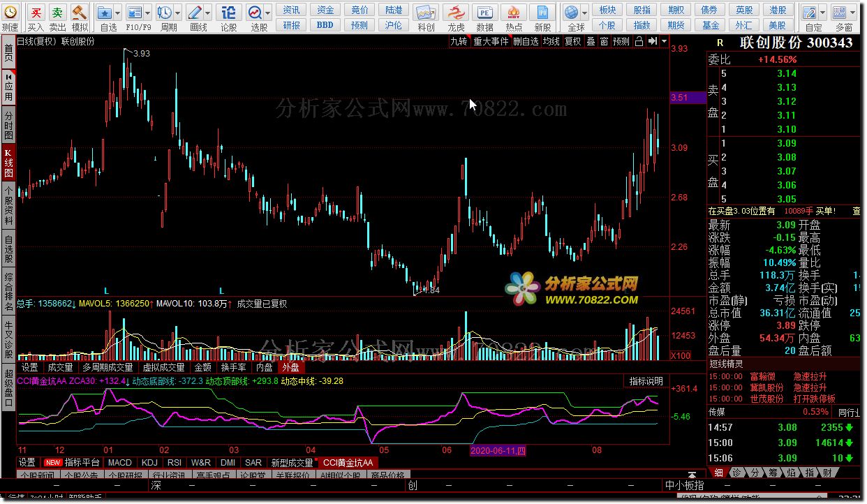Screen dimensions: 867x504
Task: Open the 模拟 simulated trading gavel icon
Action: [80, 13]
